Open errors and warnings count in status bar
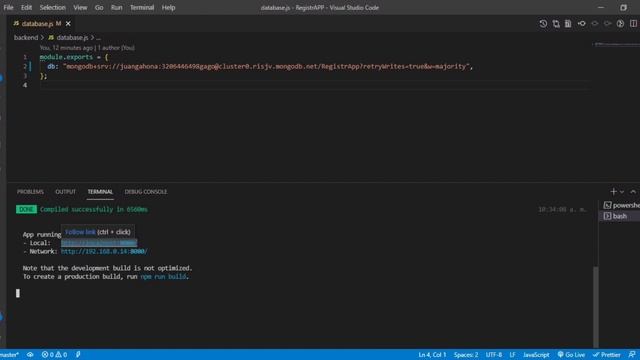Viewport: 640px width, 360px height. click(x=54, y=355)
